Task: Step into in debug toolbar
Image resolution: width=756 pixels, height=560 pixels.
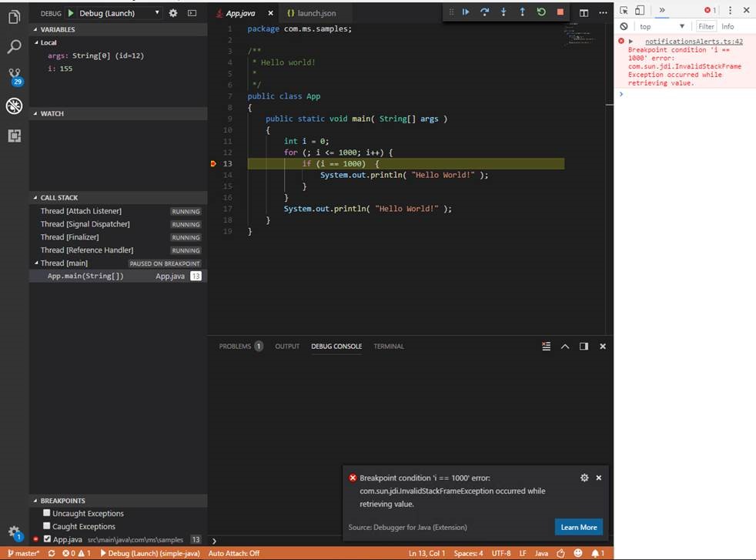Action: click(x=503, y=12)
